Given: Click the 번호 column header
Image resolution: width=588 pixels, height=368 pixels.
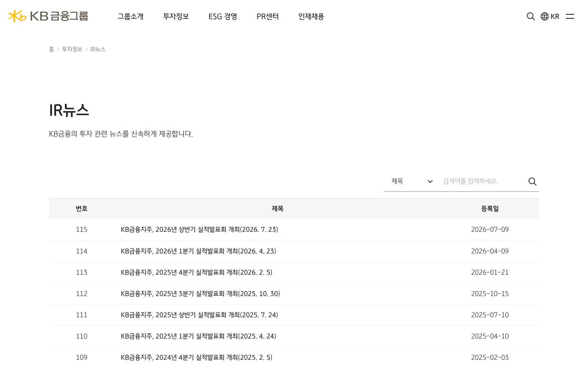Looking at the screenshot, I should 82,209.
